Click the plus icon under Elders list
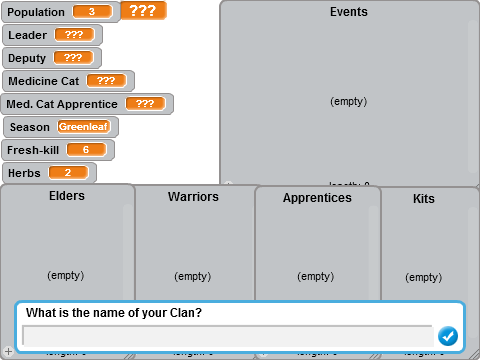This screenshot has width=480, height=360. [8, 351]
